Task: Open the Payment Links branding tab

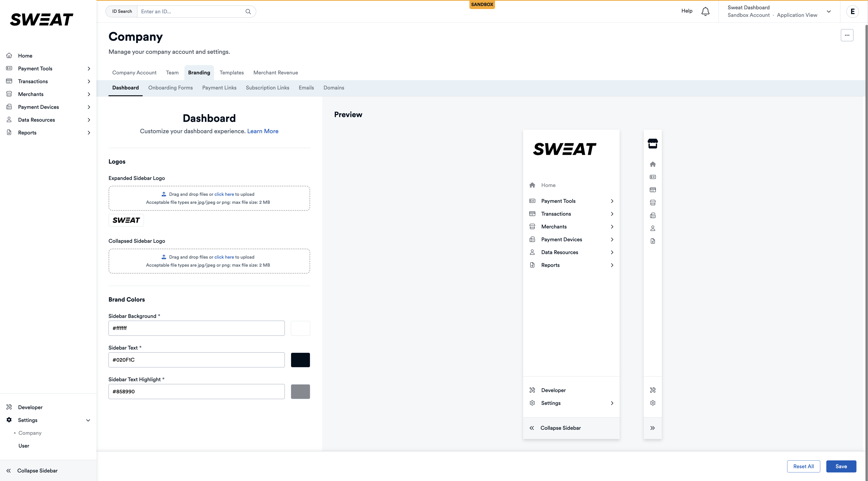Action: tap(219, 88)
